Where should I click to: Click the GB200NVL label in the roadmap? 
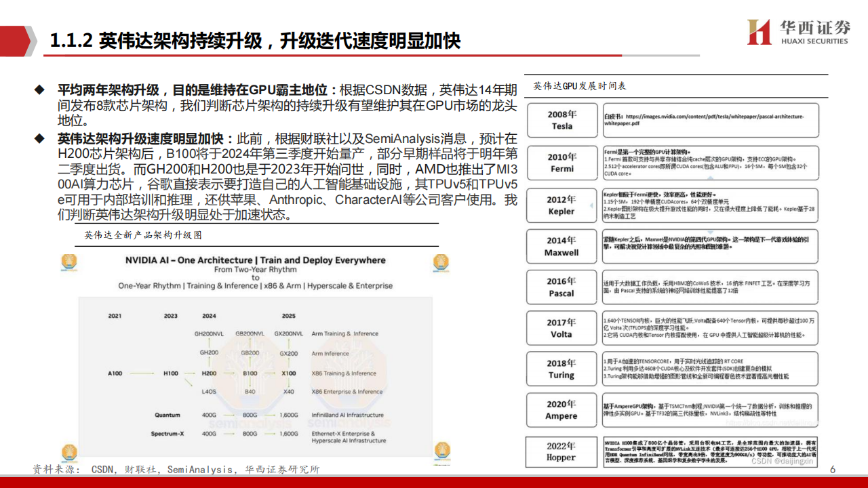click(250, 333)
